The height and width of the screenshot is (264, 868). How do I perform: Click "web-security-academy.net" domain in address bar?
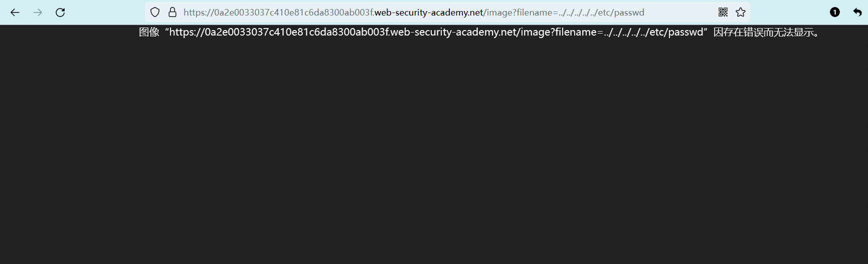click(429, 13)
